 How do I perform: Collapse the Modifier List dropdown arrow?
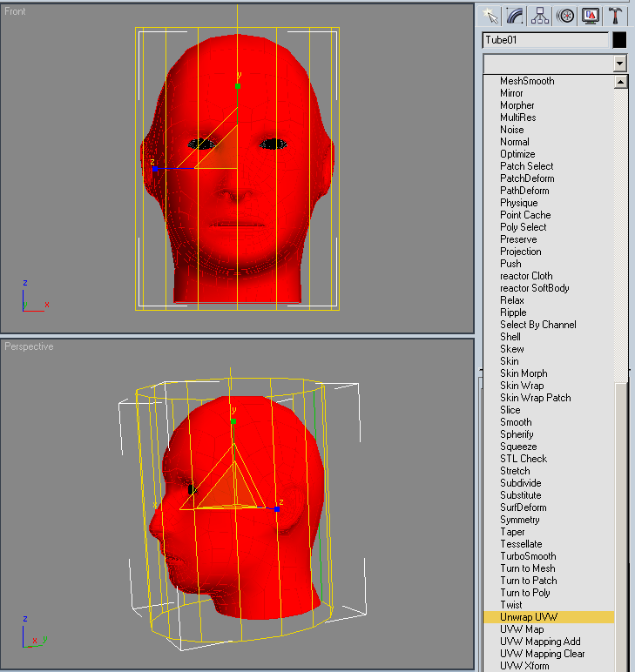pyautogui.click(x=619, y=64)
